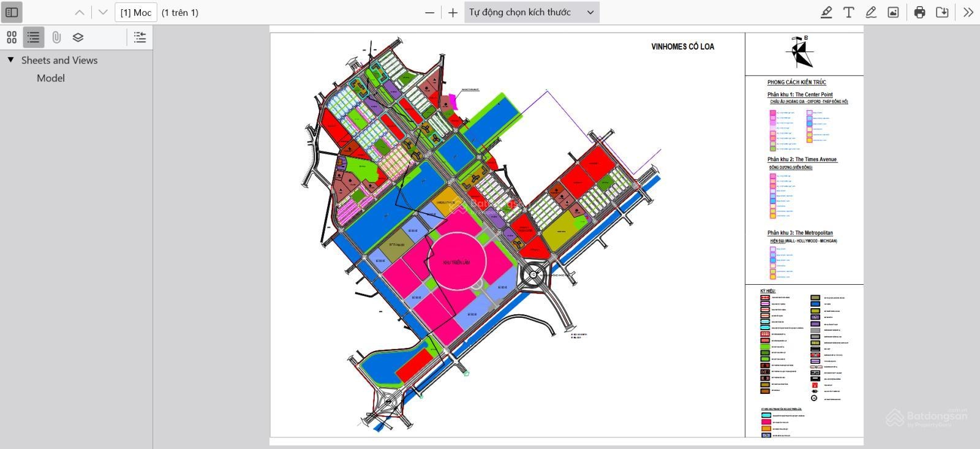980x449 pixels.
Task: Select the Text annotation tool
Action: 849,12
